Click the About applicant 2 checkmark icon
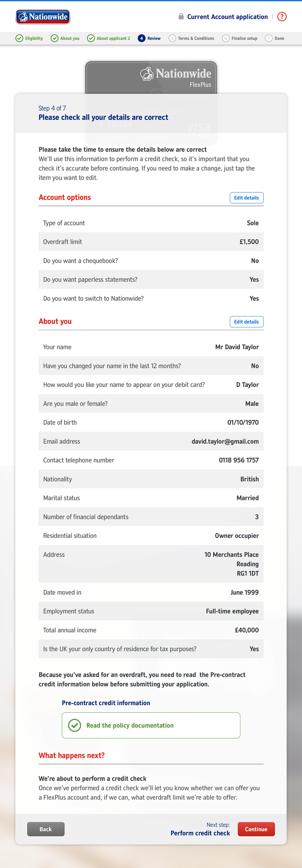 coord(91,38)
